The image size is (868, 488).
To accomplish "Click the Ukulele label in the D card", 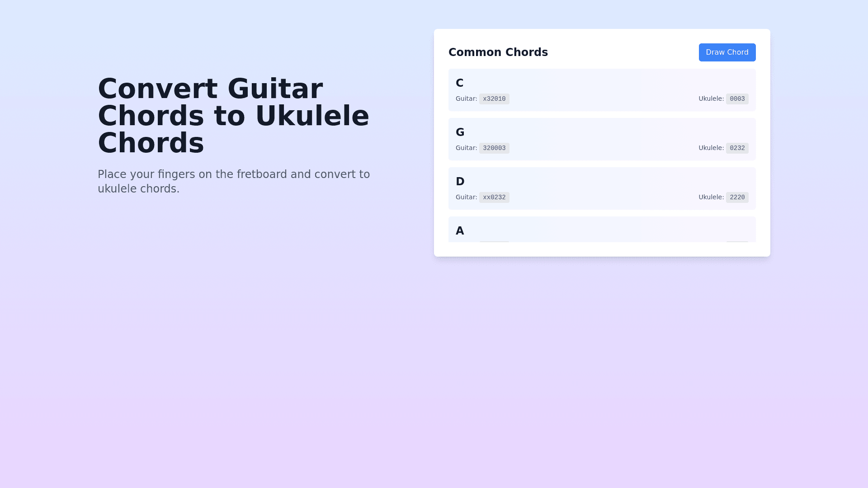I will coord(711,197).
